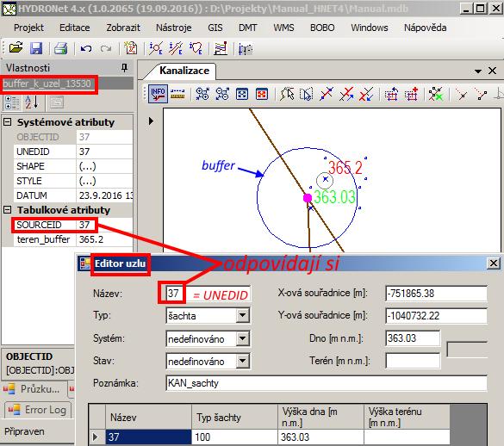Image resolution: width=504 pixels, height=446 pixels.
Task: Expand the side arrow left of map
Action: point(151,121)
